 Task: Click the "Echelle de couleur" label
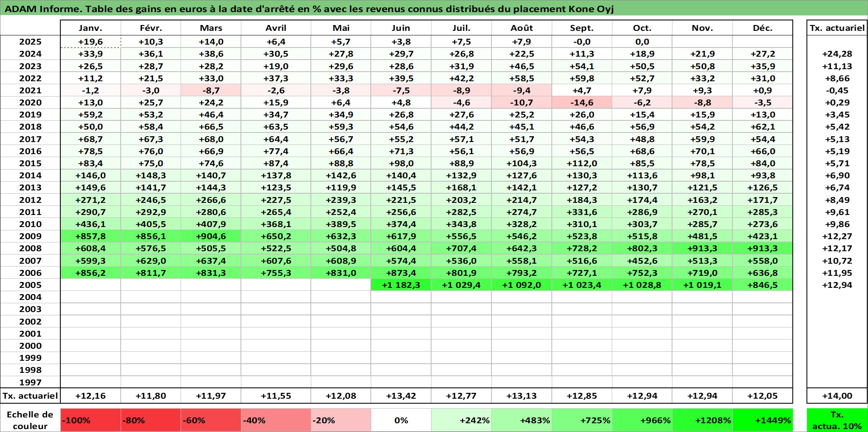pos(30,420)
